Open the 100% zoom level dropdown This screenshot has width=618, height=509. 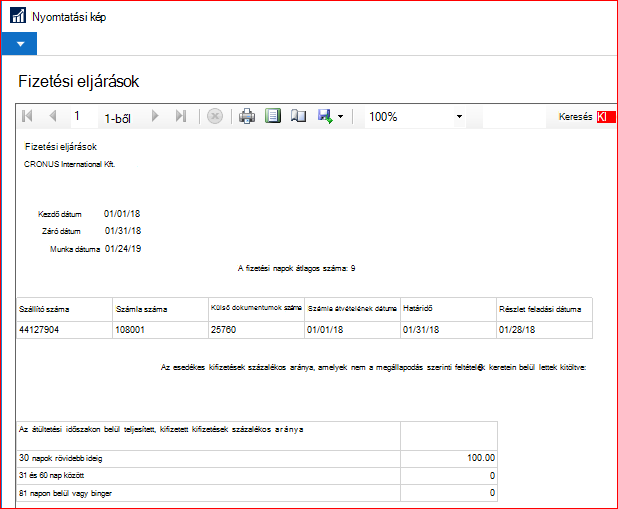(x=459, y=117)
